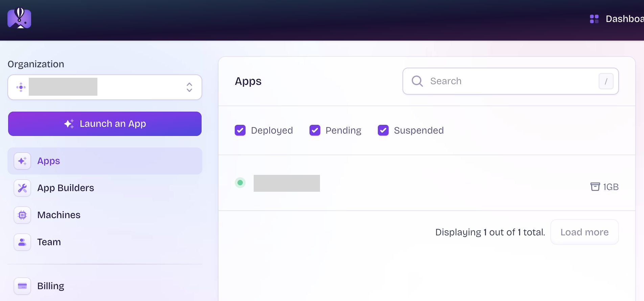Click the App Builders wrench icon
Image resolution: width=644 pixels, height=301 pixels.
(22, 188)
